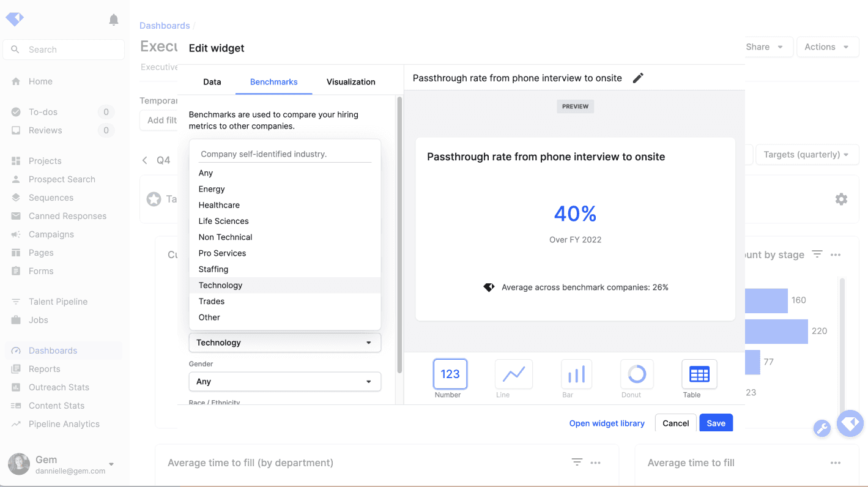
Task: Open widget library link
Action: click(606, 423)
